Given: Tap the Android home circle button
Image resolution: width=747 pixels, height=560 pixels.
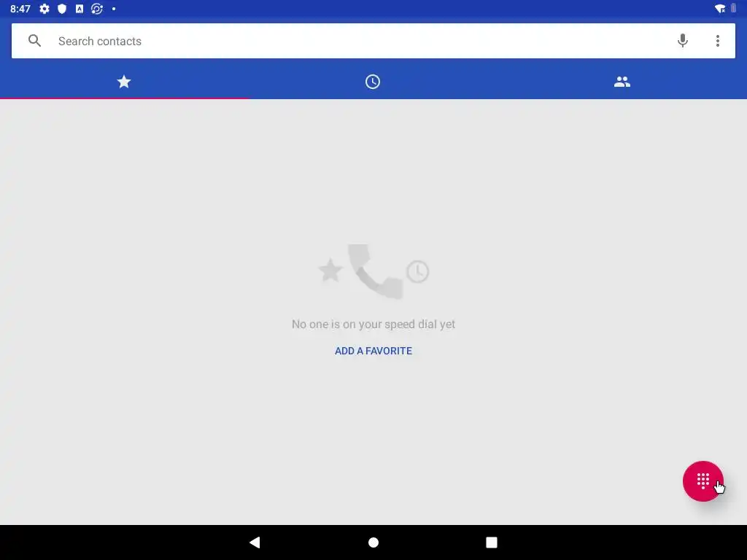Looking at the screenshot, I should (x=373, y=542).
